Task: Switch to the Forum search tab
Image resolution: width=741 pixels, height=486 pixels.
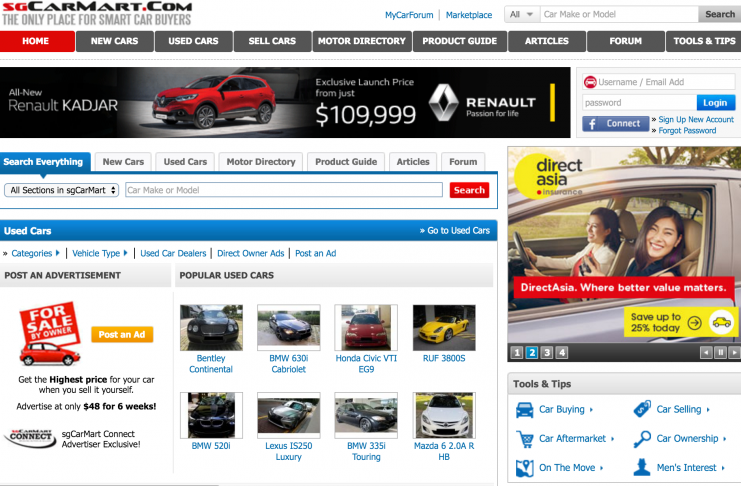Action: click(x=463, y=162)
